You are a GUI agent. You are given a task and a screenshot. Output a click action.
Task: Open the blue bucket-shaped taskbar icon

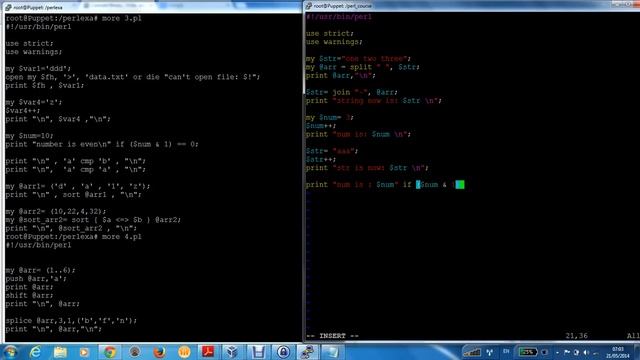(258, 352)
